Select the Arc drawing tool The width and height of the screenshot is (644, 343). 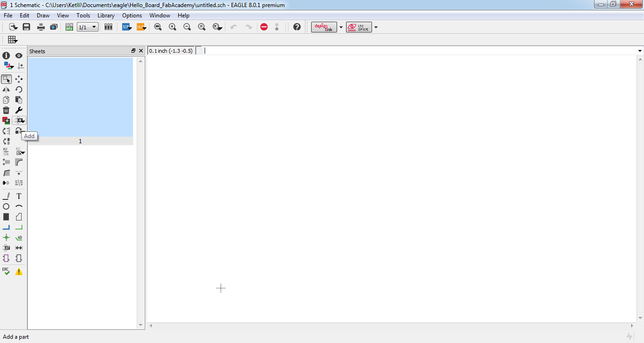pos(19,206)
